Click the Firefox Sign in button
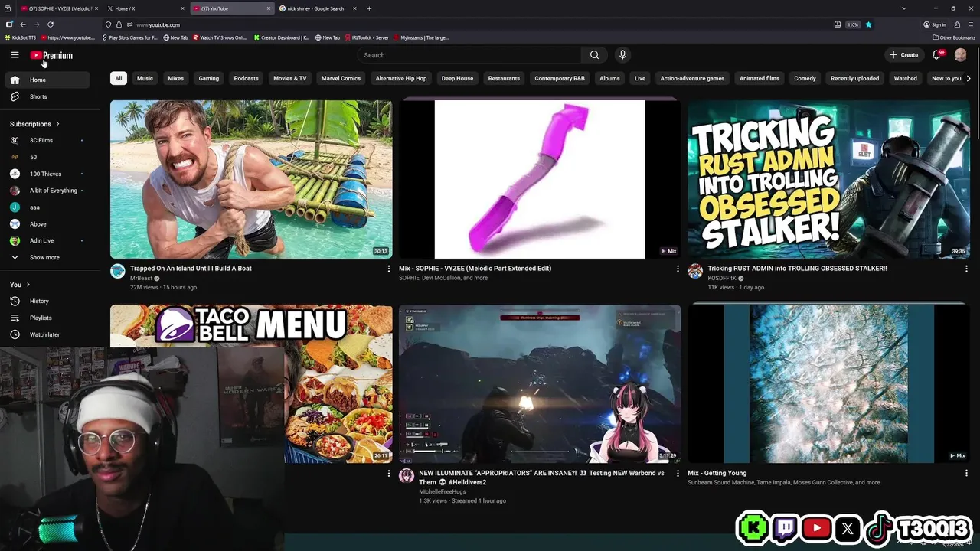Viewport: 980px width, 551px height. (x=935, y=24)
